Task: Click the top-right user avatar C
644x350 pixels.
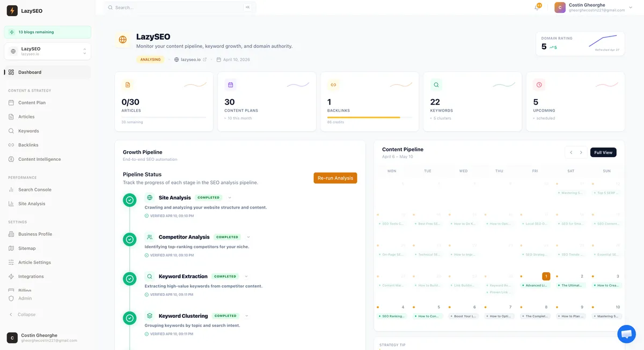Action: pyautogui.click(x=560, y=8)
